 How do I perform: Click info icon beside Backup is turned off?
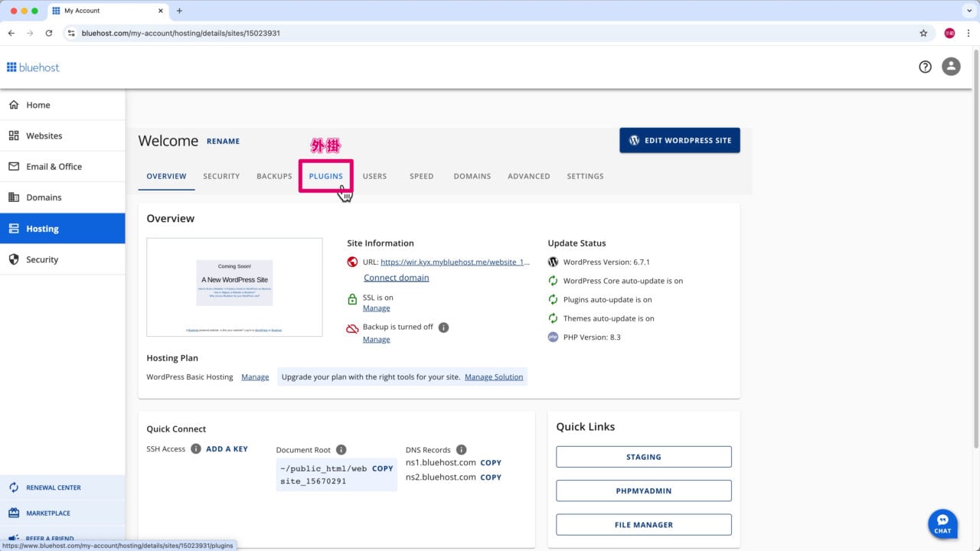click(x=443, y=328)
